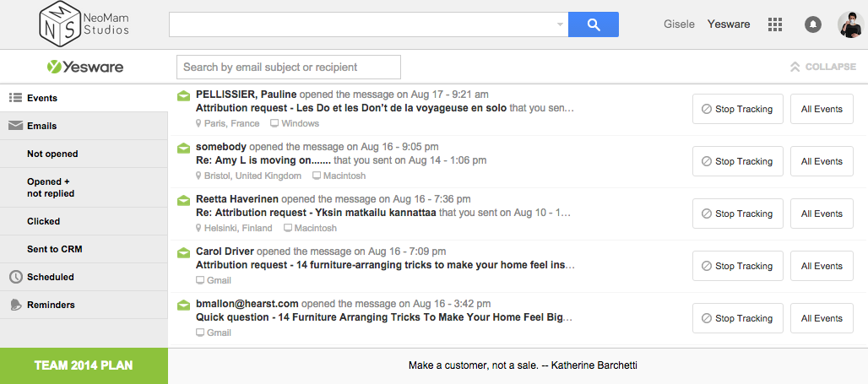Screen dimensions: 868x384
Task: Show the Not opened emails filter
Action: 52,154
